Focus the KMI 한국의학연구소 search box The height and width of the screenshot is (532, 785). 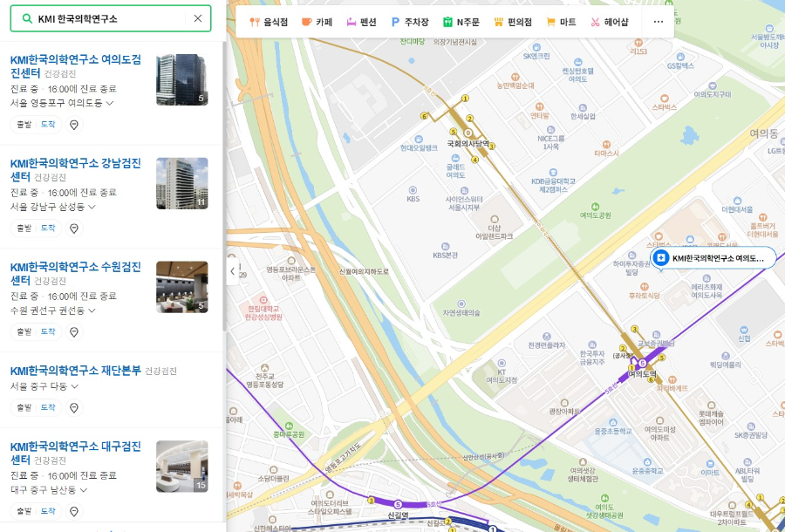click(110, 18)
